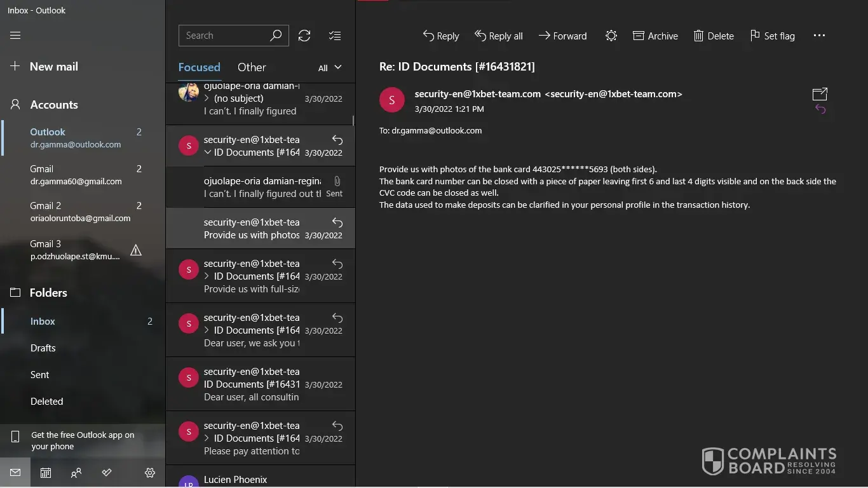Click the sync mailbox refresh icon

tap(304, 36)
